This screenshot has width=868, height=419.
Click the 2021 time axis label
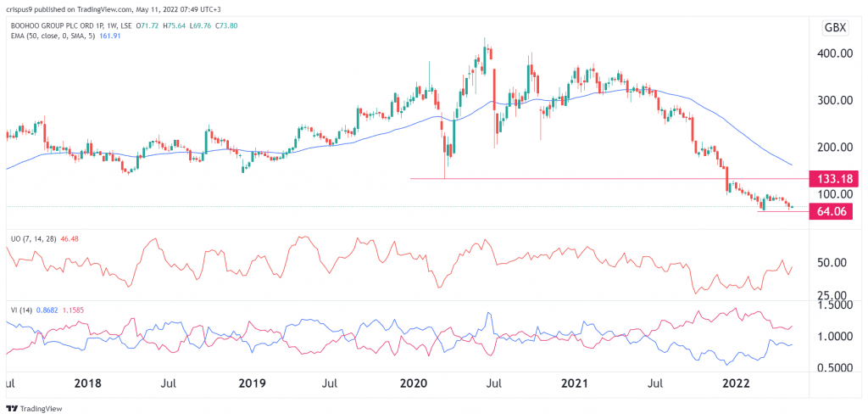point(576,383)
